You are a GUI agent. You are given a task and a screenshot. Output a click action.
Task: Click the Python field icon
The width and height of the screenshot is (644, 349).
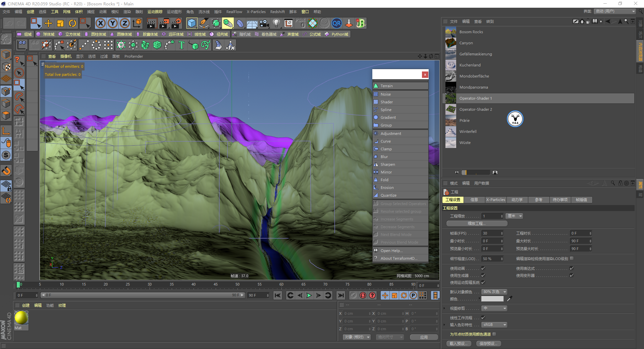327,34
